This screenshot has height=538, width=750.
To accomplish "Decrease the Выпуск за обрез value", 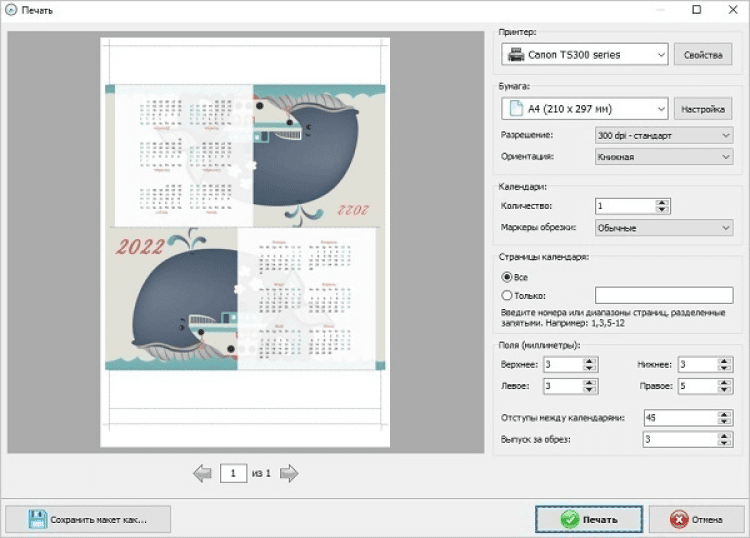I will click(725, 443).
